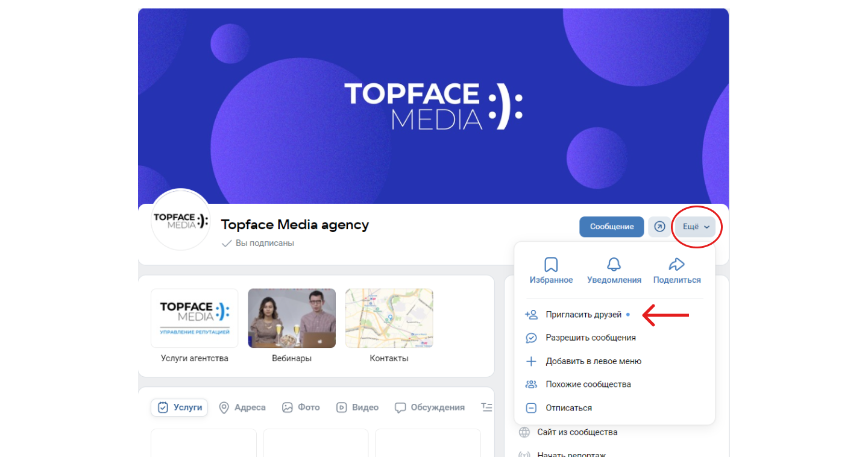Viewport: 868px width, 466px height.
Task: Click the checkmark icon beside Вы подписаны
Action: pos(227,244)
